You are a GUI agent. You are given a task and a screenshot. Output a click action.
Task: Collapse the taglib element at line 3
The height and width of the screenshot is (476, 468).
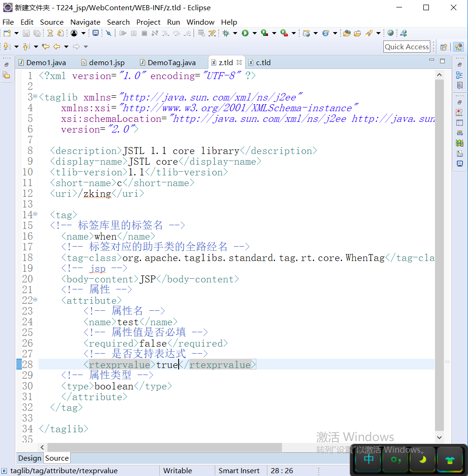pos(35,96)
